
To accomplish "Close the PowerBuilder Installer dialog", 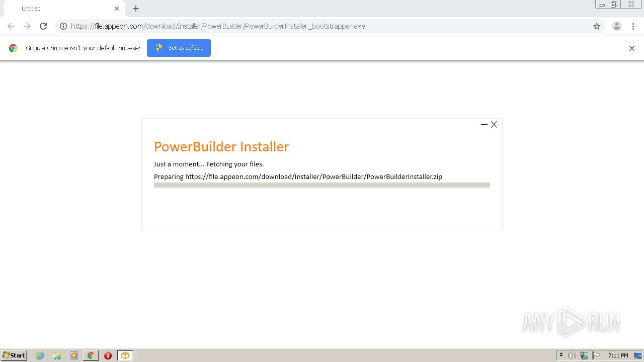I will click(x=494, y=124).
